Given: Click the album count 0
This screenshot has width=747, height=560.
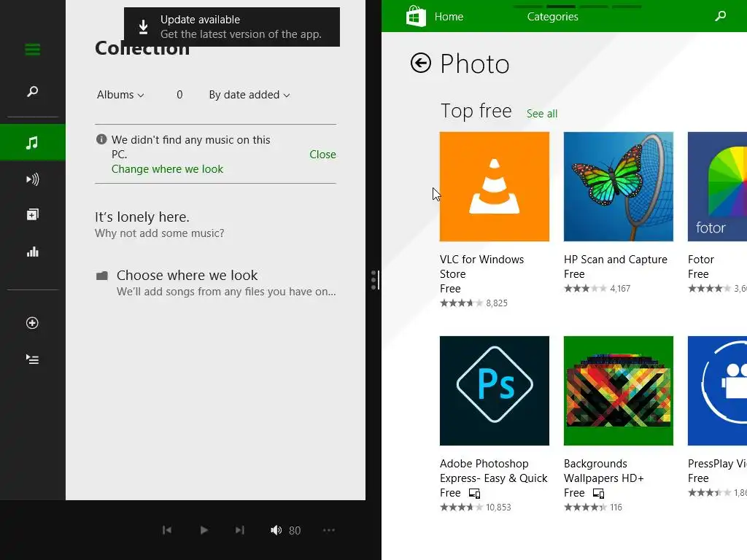Looking at the screenshot, I should coord(179,95).
